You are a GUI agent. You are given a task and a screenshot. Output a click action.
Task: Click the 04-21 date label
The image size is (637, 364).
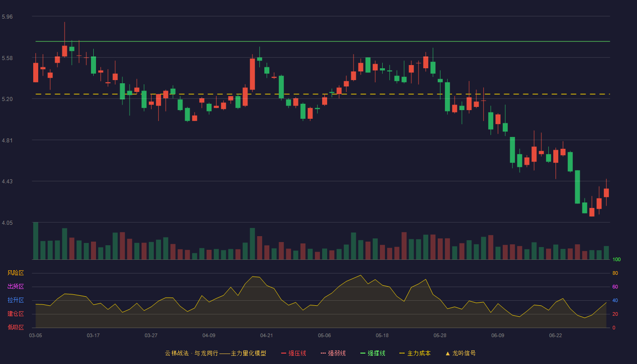(267, 335)
